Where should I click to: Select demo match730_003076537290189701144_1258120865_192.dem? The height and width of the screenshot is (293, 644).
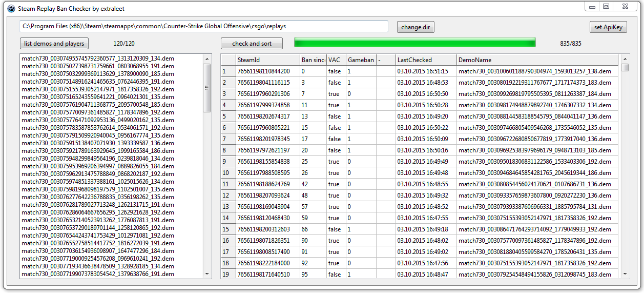pos(98,228)
